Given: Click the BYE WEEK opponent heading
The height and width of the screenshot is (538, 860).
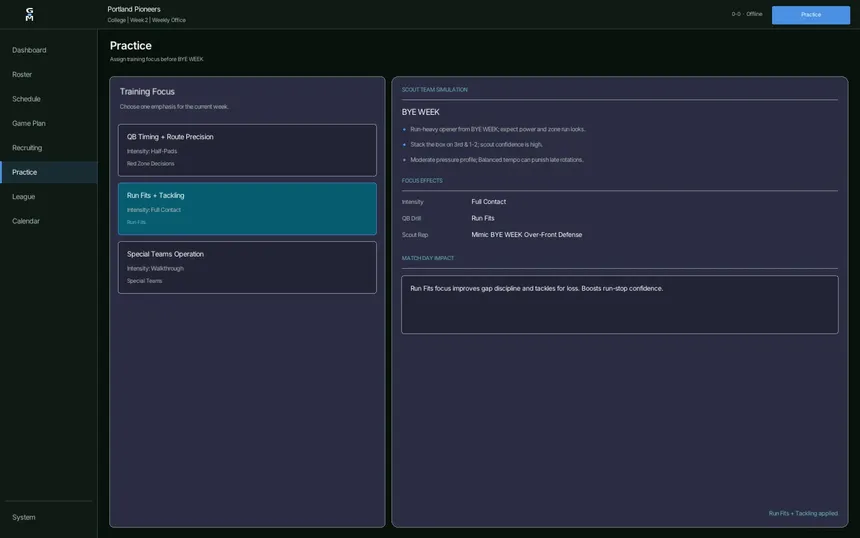Looking at the screenshot, I should (x=421, y=112).
